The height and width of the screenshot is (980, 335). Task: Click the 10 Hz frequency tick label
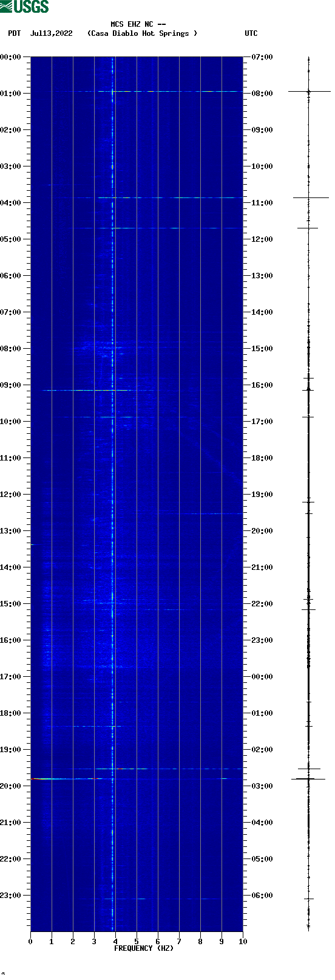pyautogui.click(x=243, y=942)
